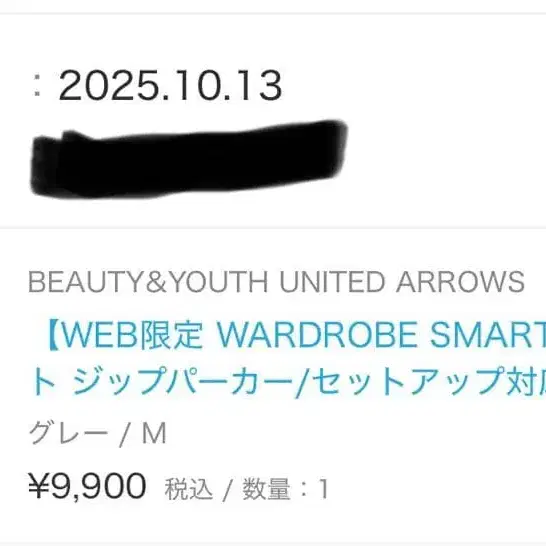The width and height of the screenshot is (546, 546).
Task: Click the order date 2025.10.13
Action: click(170, 86)
